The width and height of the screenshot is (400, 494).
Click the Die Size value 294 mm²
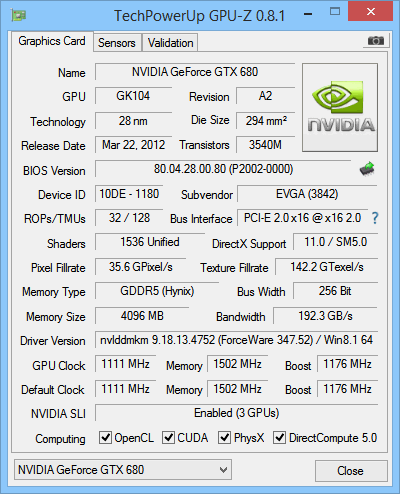(265, 121)
